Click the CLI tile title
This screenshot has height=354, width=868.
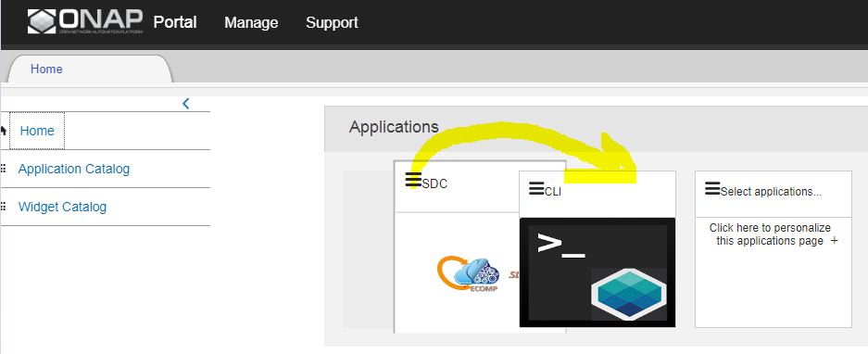click(x=553, y=192)
